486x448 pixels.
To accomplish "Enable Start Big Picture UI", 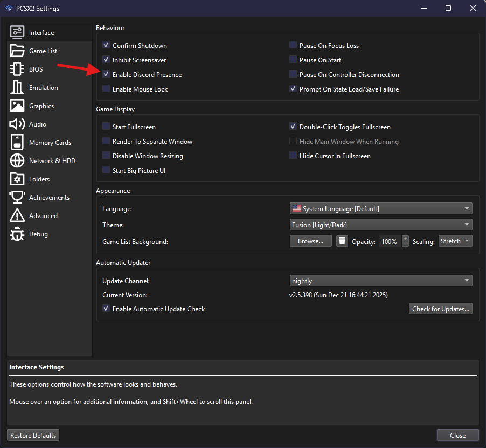I will click(x=106, y=170).
